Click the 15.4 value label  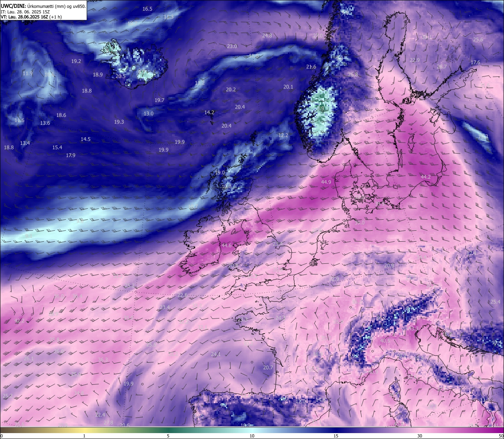point(57,147)
